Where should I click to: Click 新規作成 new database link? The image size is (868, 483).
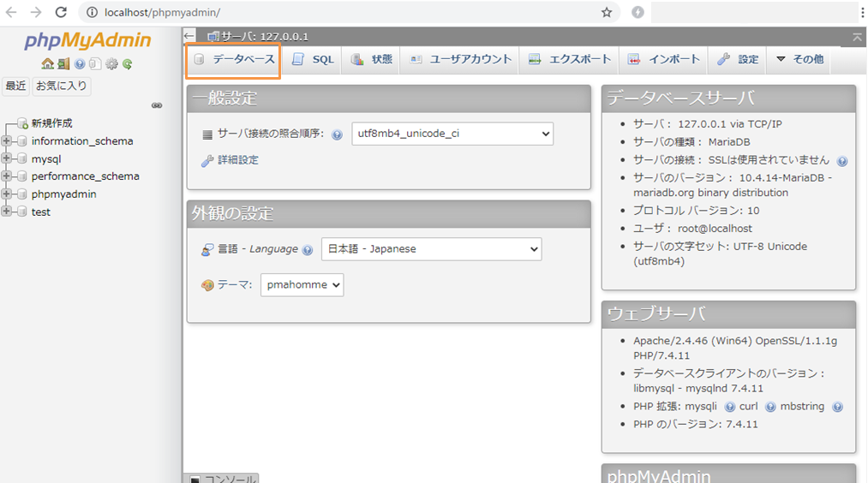tap(51, 122)
